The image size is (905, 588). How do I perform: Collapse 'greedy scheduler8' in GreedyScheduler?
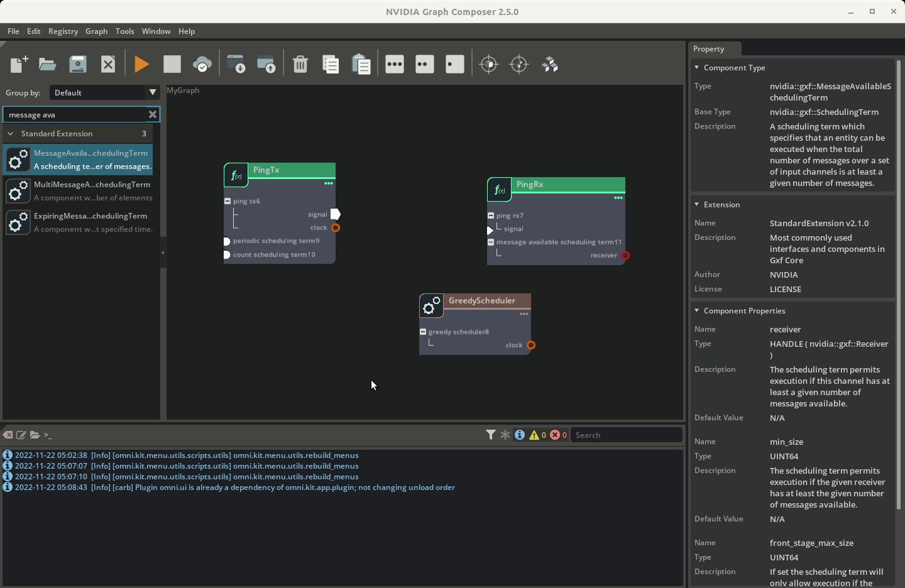423,332
